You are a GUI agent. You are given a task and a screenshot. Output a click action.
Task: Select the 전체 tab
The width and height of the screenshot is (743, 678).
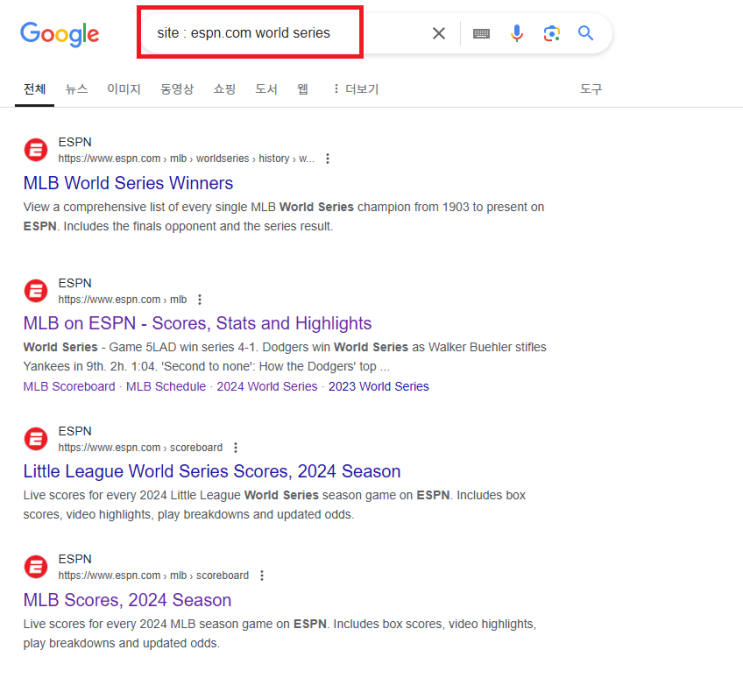point(35,89)
